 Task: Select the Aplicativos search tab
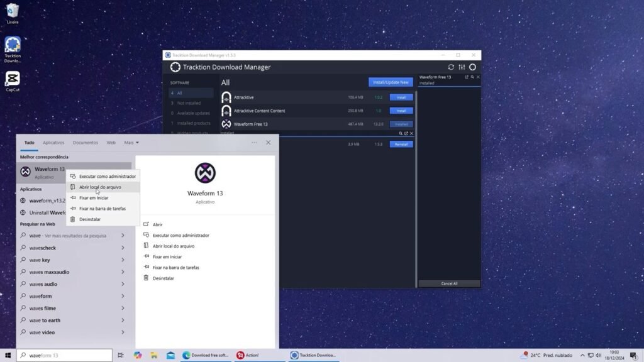click(x=53, y=143)
